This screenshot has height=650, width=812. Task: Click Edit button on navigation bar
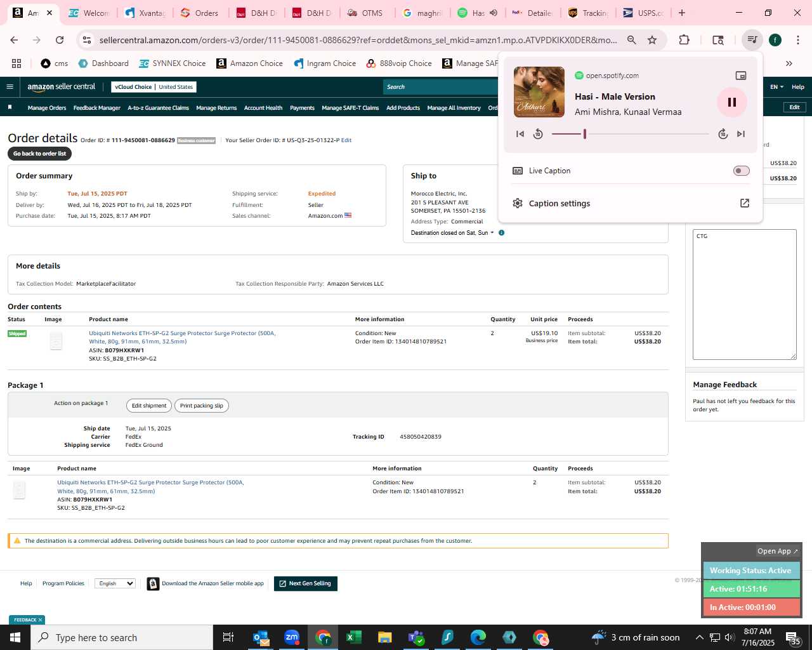click(x=794, y=107)
